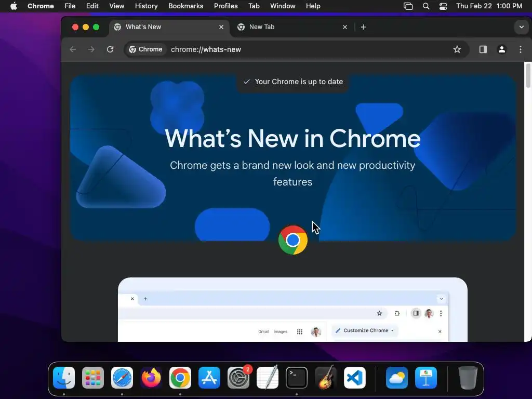
Task: Click the Chrome site info chip
Action: (x=145, y=49)
